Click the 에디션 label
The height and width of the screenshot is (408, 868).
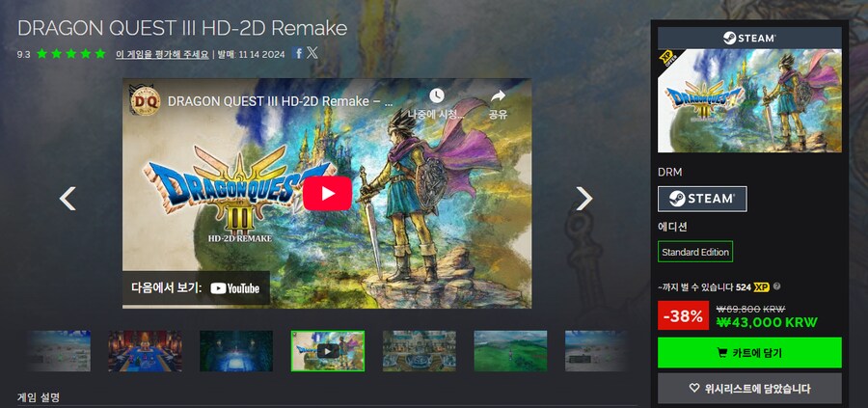(672, 227)
